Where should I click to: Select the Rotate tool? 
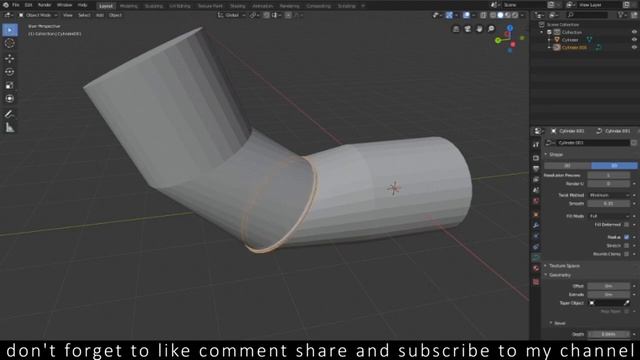[10, 72]
